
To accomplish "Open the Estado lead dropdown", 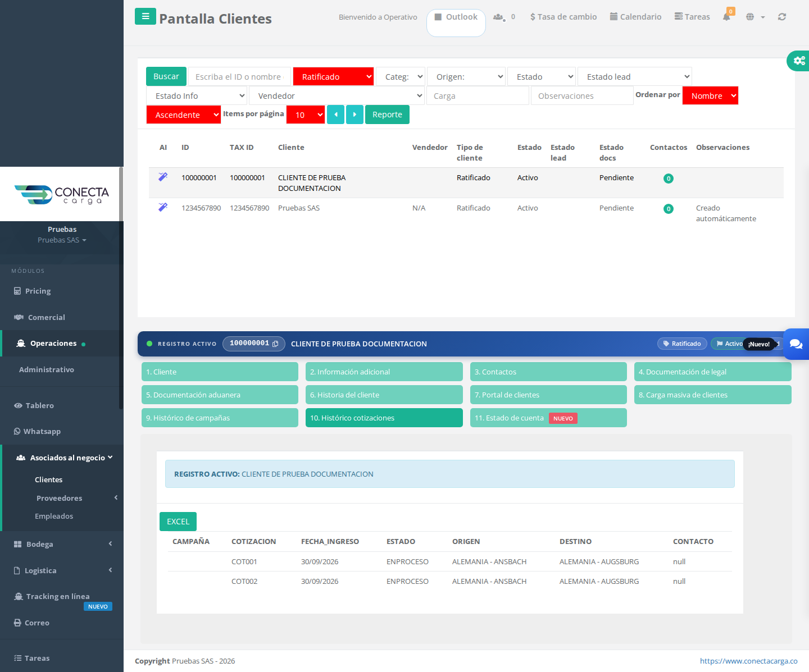I will pyautogui.click(x=635, y=76).
